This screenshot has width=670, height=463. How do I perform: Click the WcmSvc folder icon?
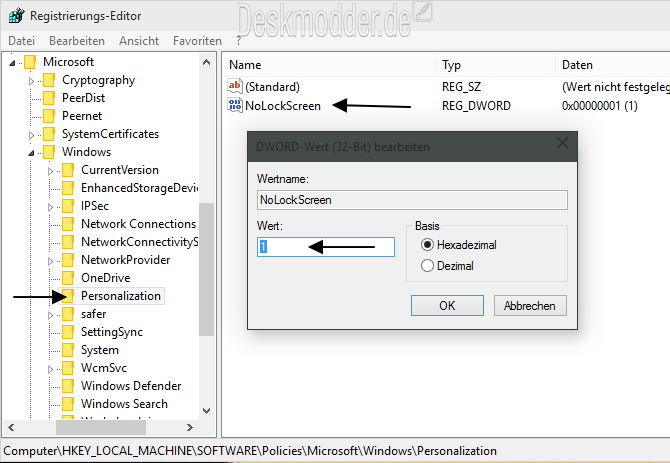[68, 368]
